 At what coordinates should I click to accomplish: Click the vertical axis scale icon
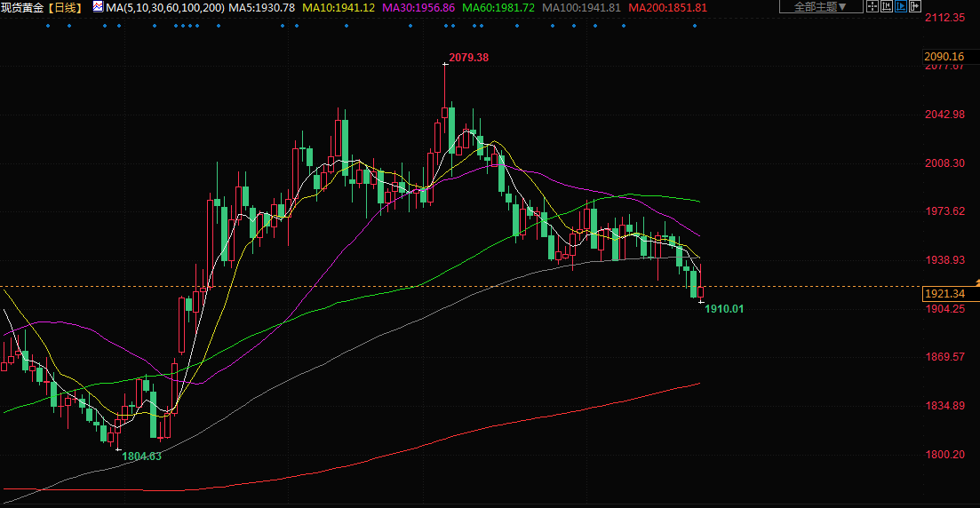point(887,7)
